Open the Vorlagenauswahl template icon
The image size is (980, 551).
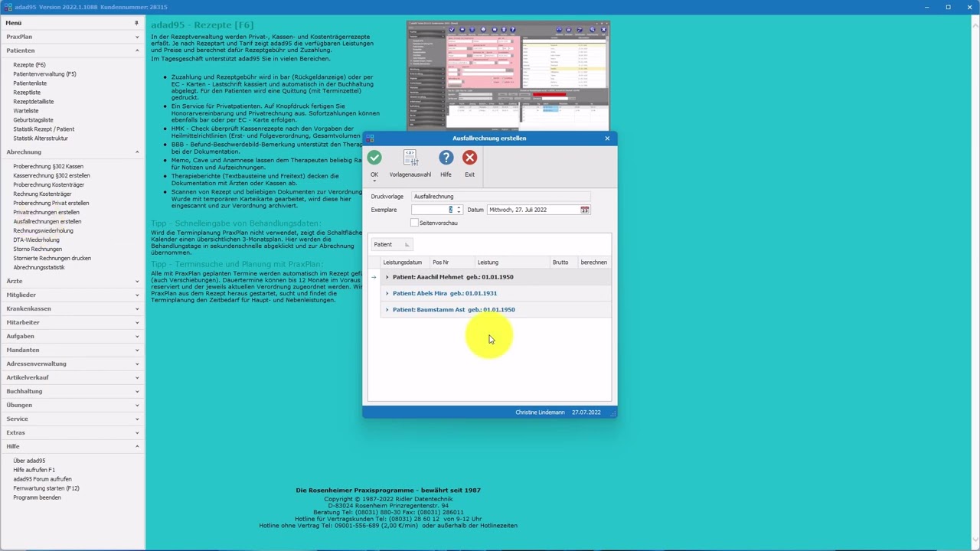pyautogui.click(x=410, y=158)
